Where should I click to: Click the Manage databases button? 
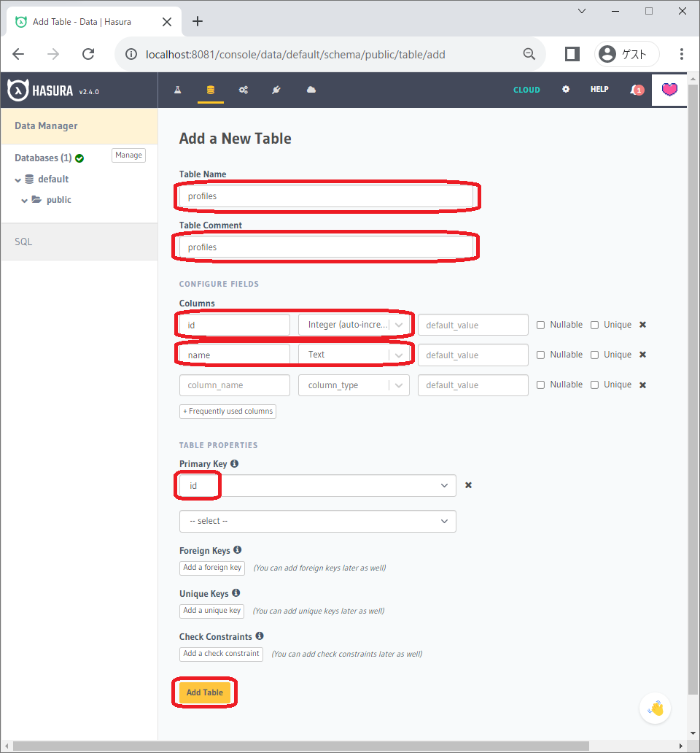(128, 155)
